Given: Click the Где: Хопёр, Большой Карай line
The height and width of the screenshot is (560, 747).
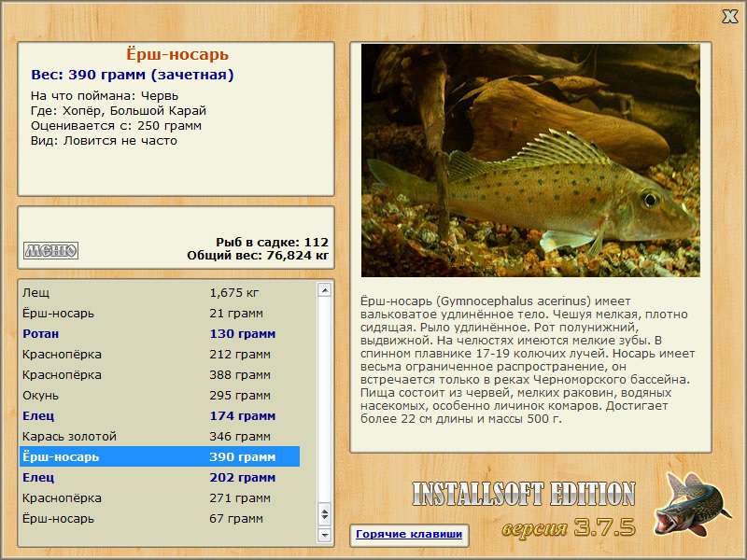Looking at the screenshot, I should tap(119, 111).
